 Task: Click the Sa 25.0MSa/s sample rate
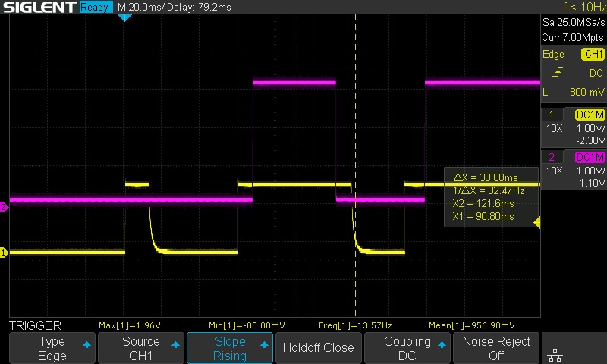coord(574,23)
